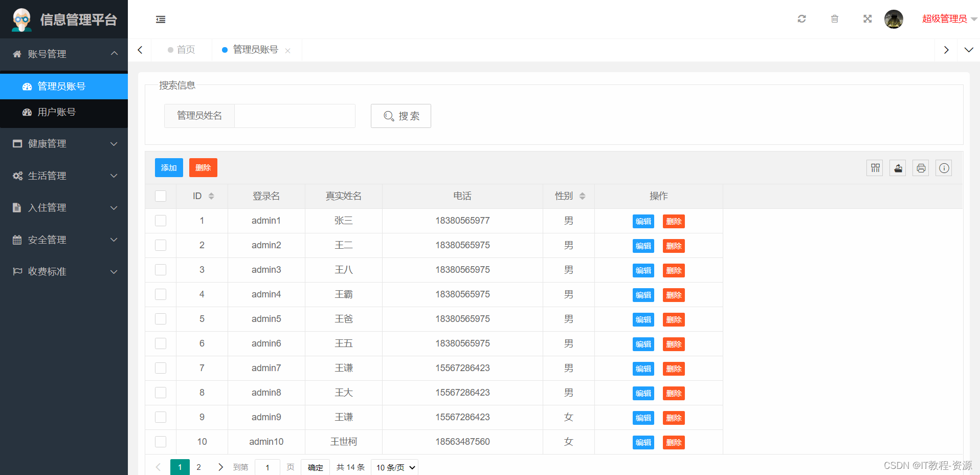The width and height of the screenshot is (980, 475).
Task: Sort the table by ID column arrows
Action: [x=211, y=196]
